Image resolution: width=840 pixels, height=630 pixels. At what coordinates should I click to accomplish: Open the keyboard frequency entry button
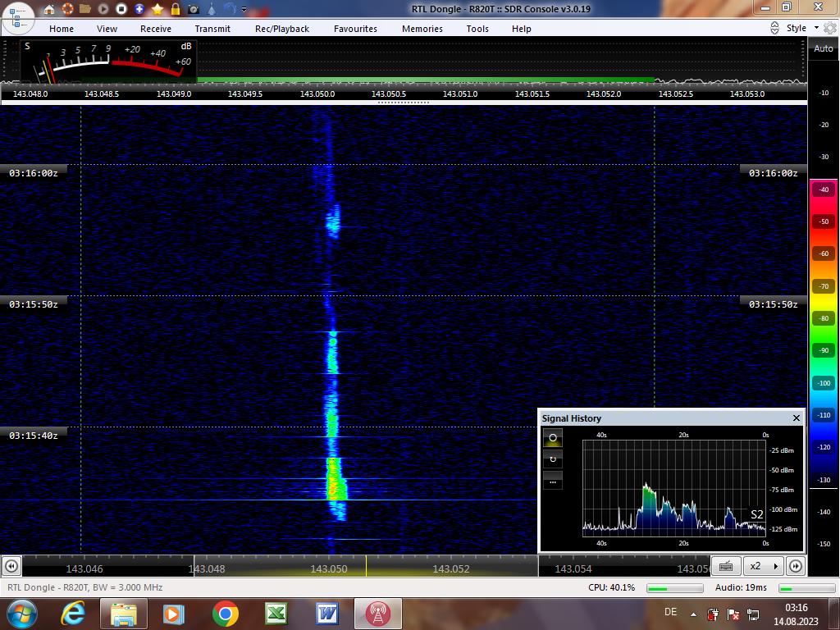[x=727, y=566]
